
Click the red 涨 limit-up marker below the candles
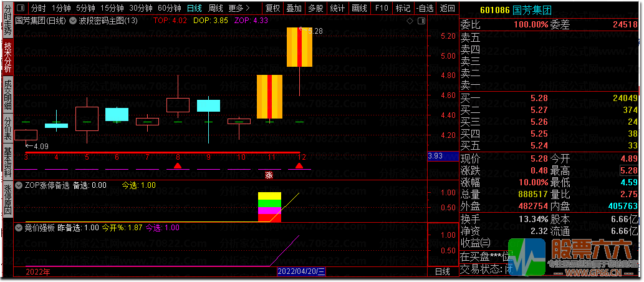pyautogui.click(x=269, y=175)
